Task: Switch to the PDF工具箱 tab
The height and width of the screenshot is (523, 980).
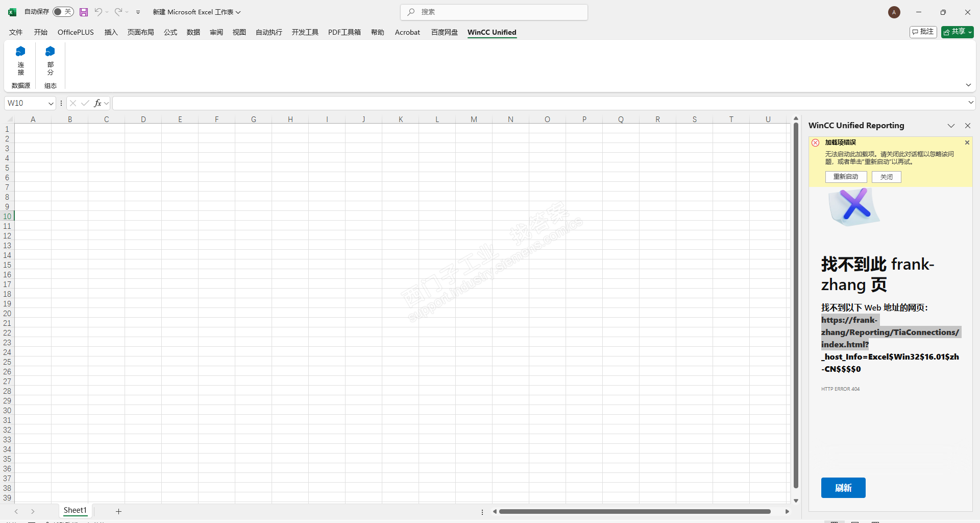Action: pos(345,32)
